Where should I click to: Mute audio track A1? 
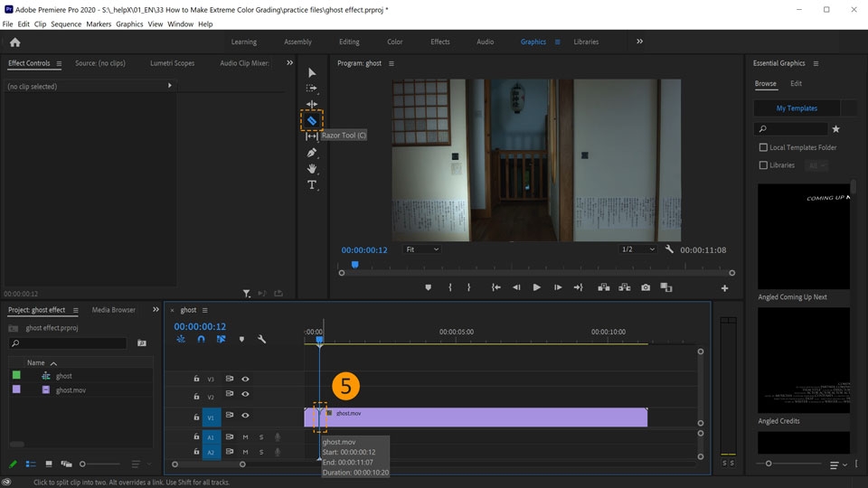(245, 437)
